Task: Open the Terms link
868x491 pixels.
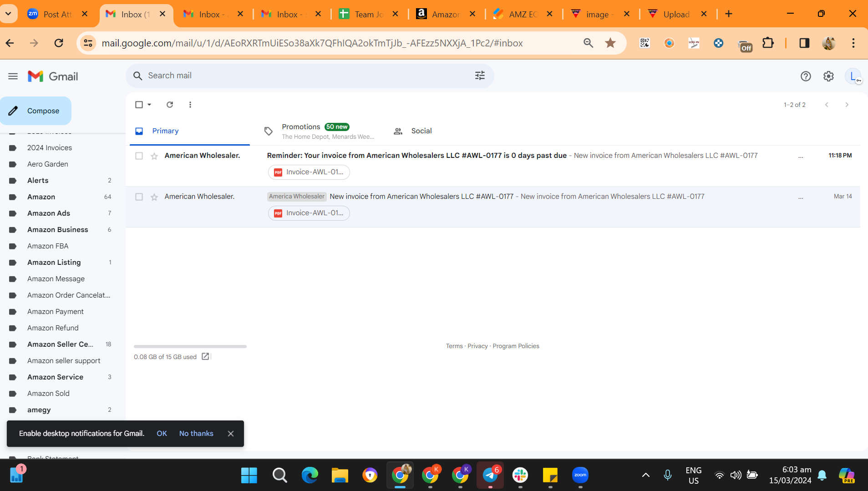Action: (x=454, y=346)
